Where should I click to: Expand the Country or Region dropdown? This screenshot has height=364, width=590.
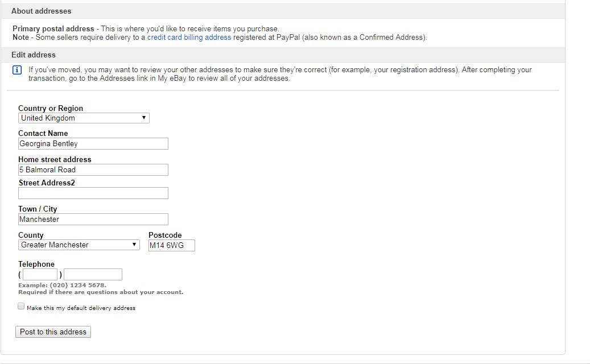click(x=84, y=118)
